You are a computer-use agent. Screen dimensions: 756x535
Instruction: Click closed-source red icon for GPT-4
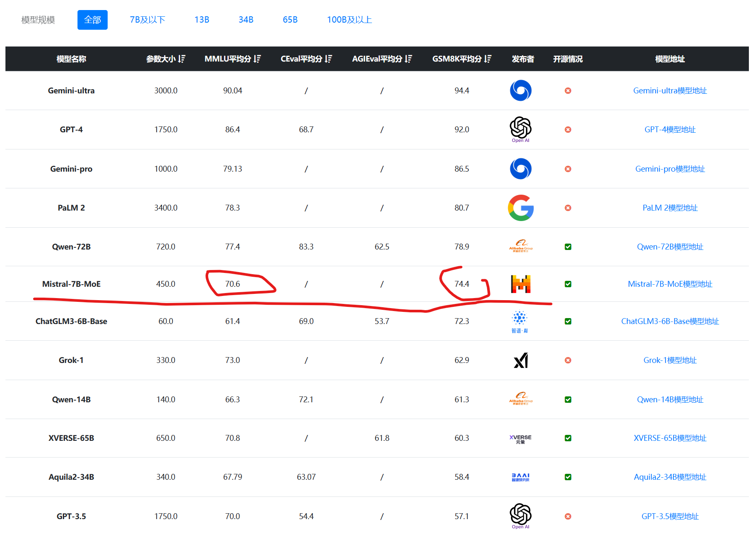coord(568,129)
